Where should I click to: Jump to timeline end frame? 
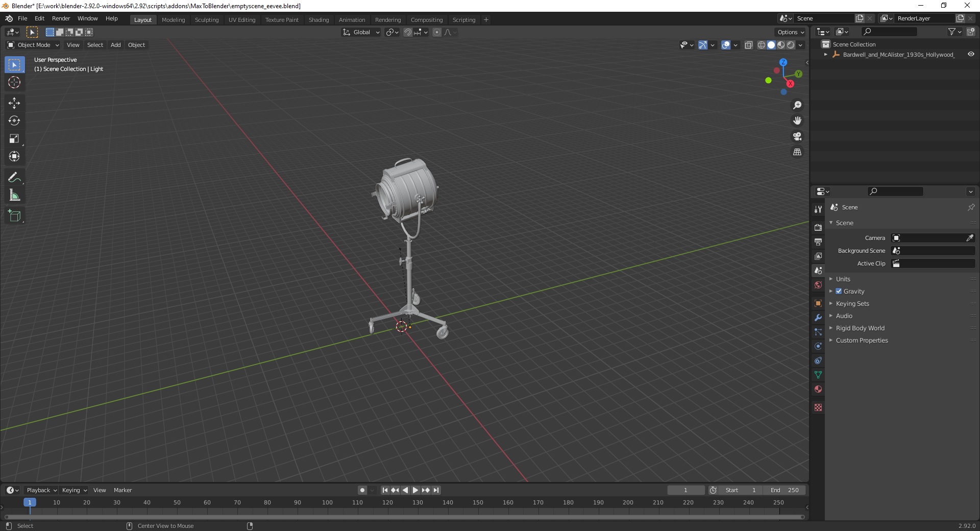436,490
